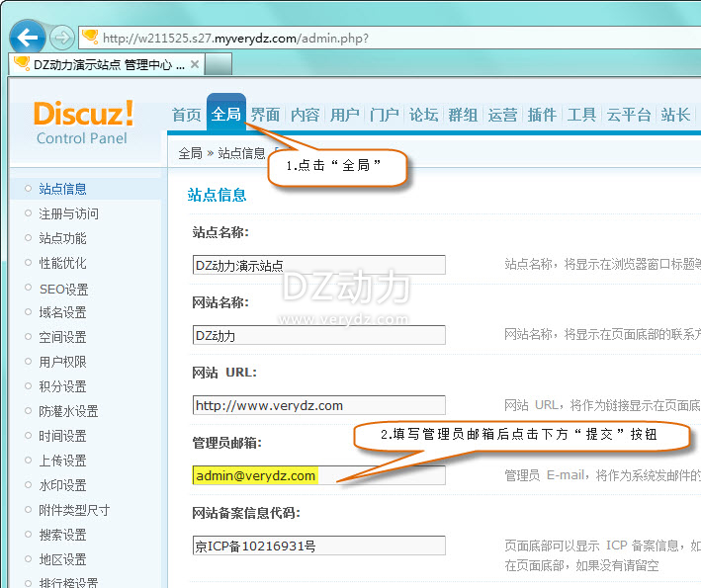This screenshot has height=588, width=701.
Task: Click the browser back arrow button
Action: [27, 37]
